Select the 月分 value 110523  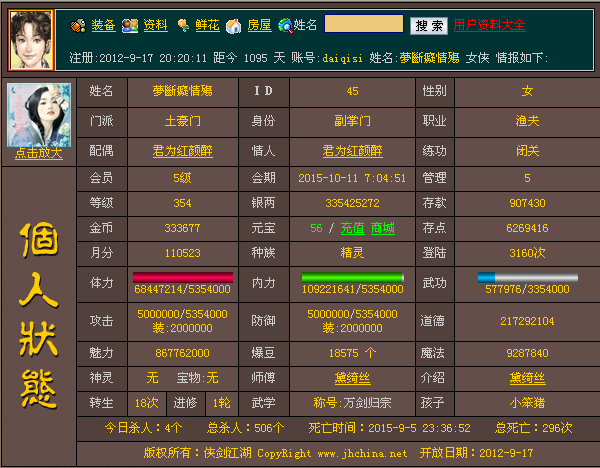(183, 253)
